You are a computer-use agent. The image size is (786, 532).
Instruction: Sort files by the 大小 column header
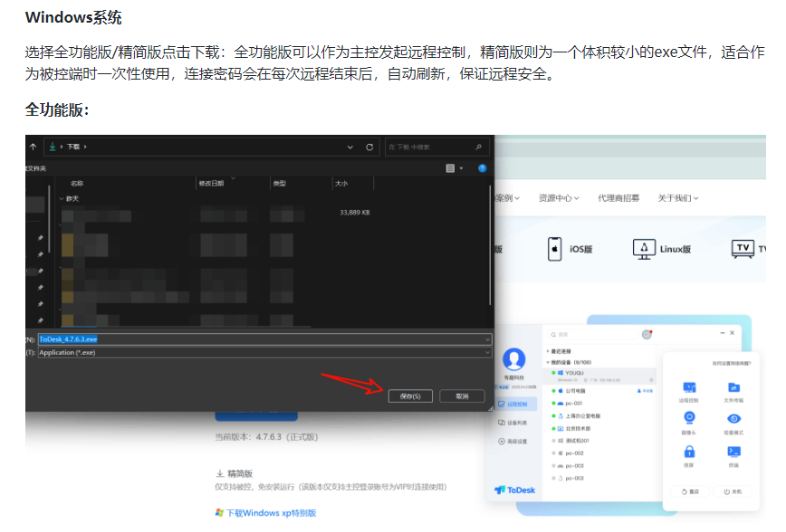click(341, 184)
